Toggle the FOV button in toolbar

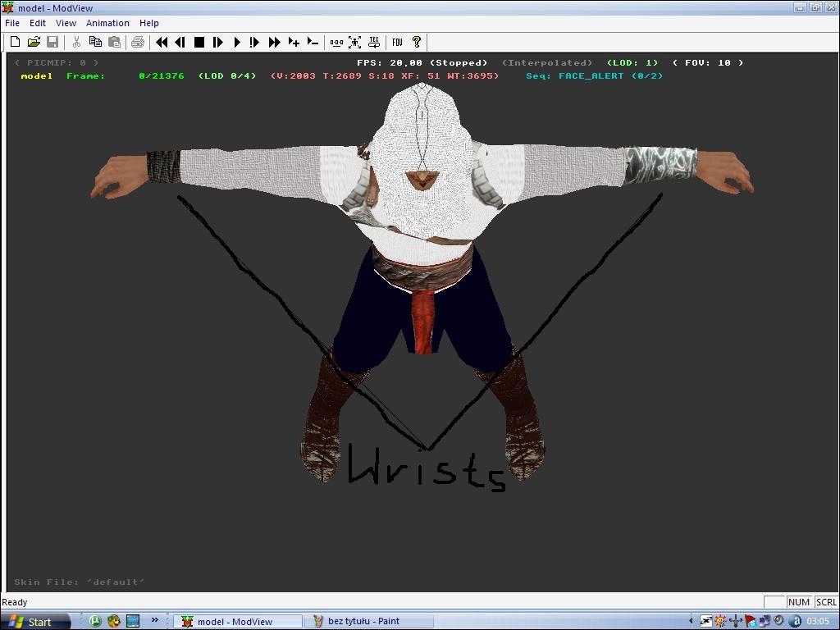point(397,42)
